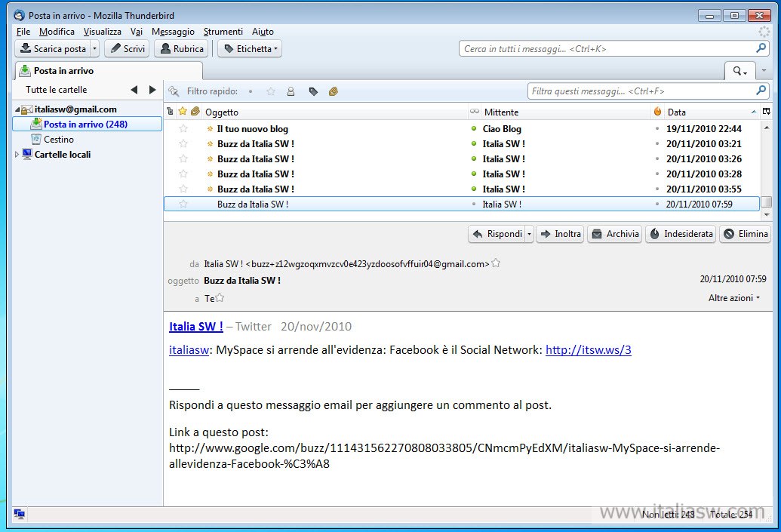Archive message with Archivia

pyautogui.click(x=615, y=234)
